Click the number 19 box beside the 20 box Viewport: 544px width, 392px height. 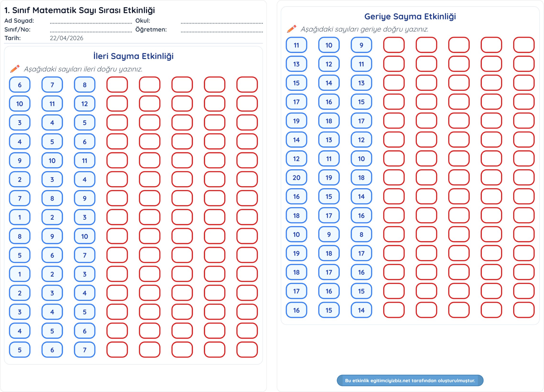click(x=329, y=178)
